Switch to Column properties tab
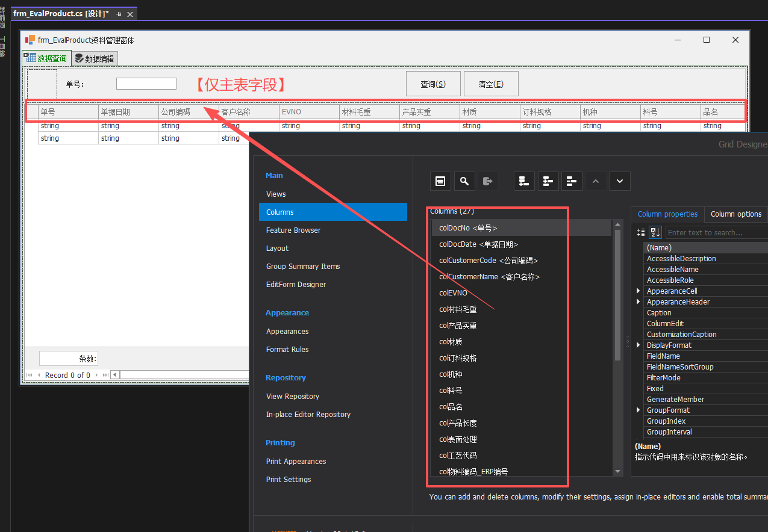This screenshot has height=532, width=768. coord(667,214)
